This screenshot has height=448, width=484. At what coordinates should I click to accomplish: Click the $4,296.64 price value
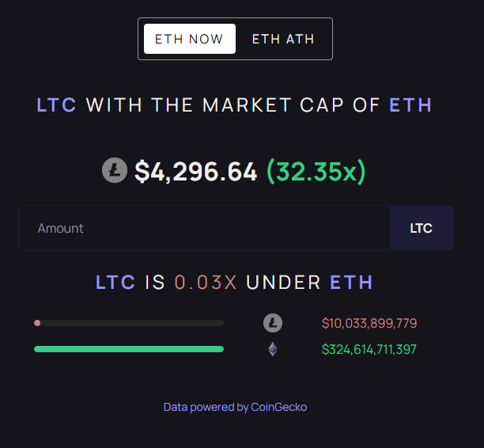(x=196, y=171)
